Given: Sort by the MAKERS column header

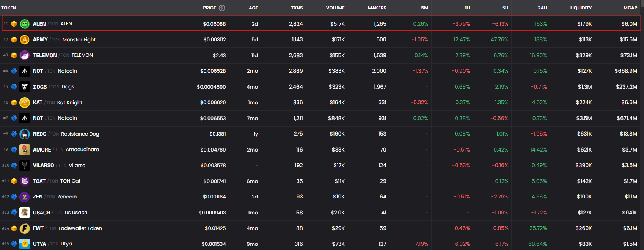Looking at the screenshot, I should click(377, 8).
